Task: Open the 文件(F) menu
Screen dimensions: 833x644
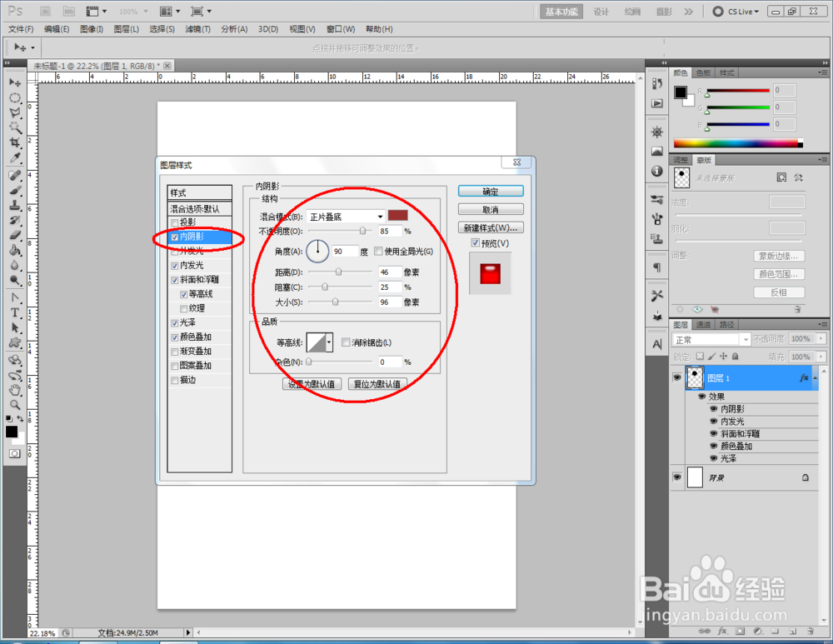Action: [21, 29]
